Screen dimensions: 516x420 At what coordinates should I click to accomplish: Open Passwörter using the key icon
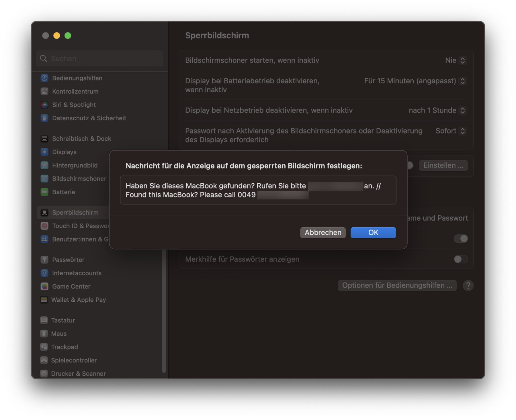pos(44,260)
